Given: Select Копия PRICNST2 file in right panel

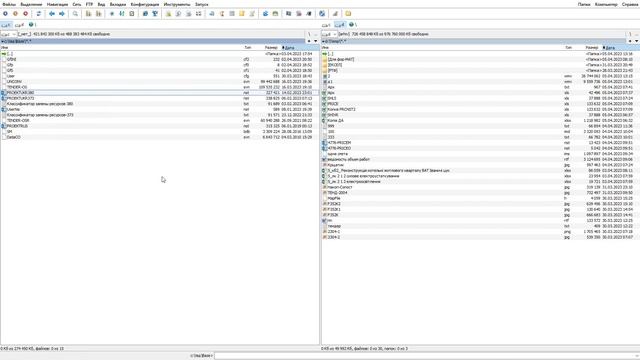Looking at the screenshot, I should (480, 109).
